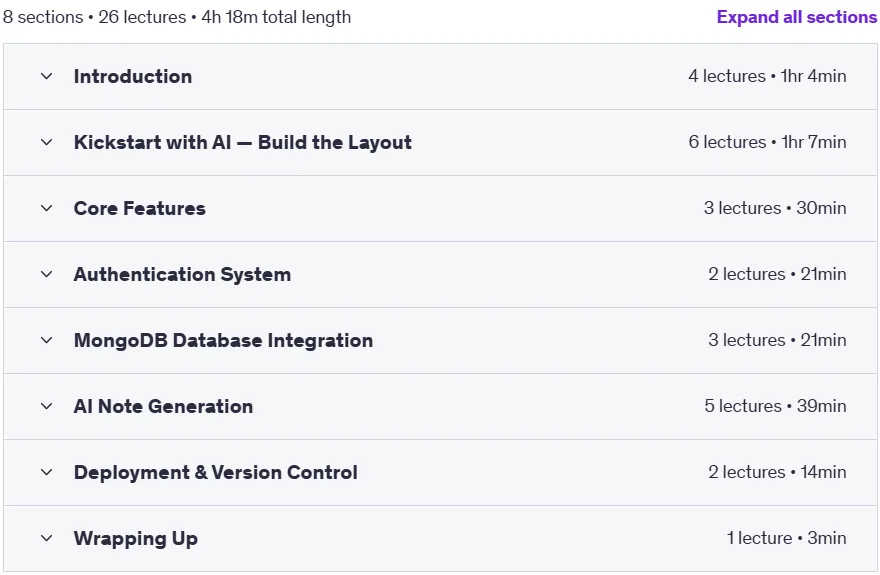Expand AI Note Generation chevron
Image resolution: width=880 pixels, height=575 pixels.
(47, 406)
